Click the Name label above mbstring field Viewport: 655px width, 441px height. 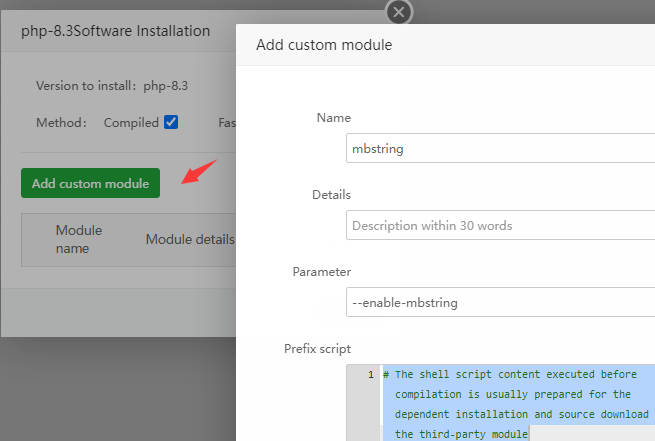333,118
